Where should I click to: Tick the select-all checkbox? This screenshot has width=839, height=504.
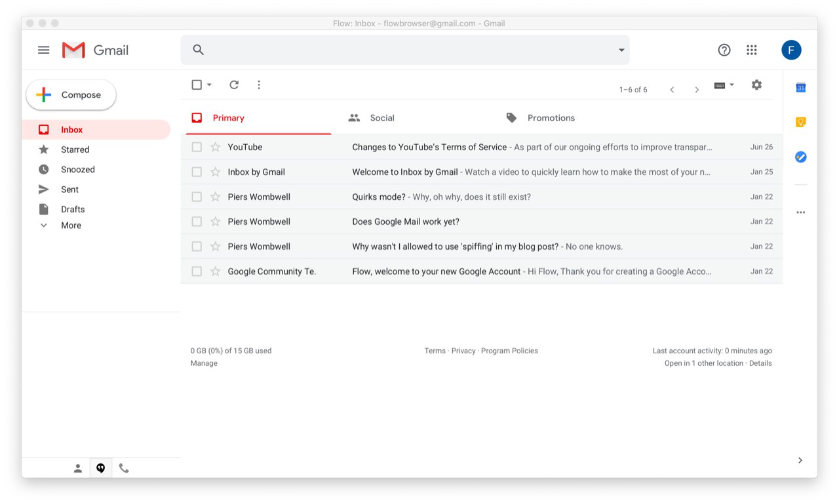[197, 85]
